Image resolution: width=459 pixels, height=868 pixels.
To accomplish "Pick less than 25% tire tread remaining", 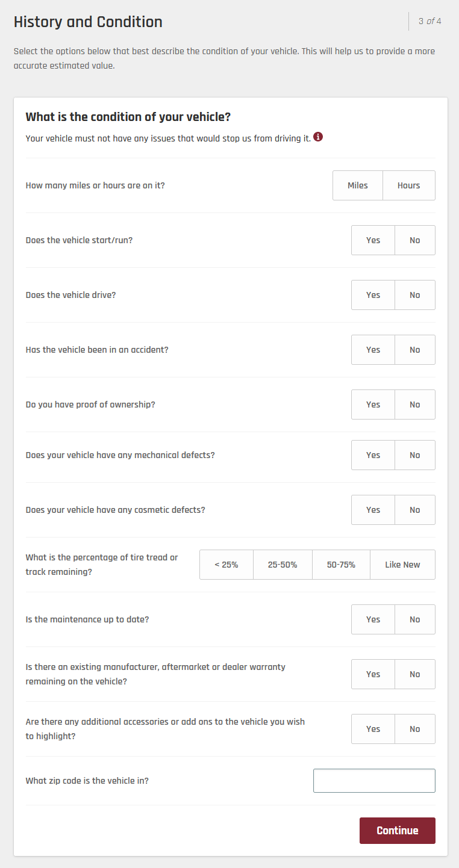I will [x=226, y=565].
